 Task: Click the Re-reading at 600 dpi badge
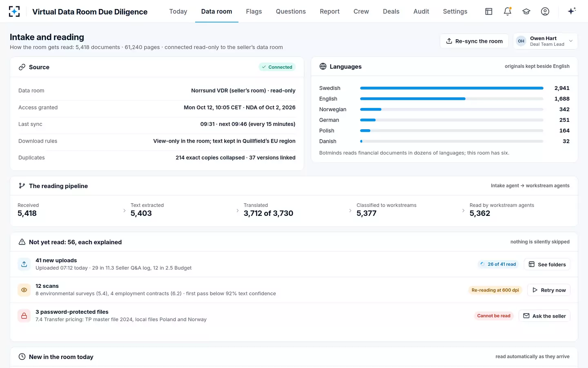495,290
